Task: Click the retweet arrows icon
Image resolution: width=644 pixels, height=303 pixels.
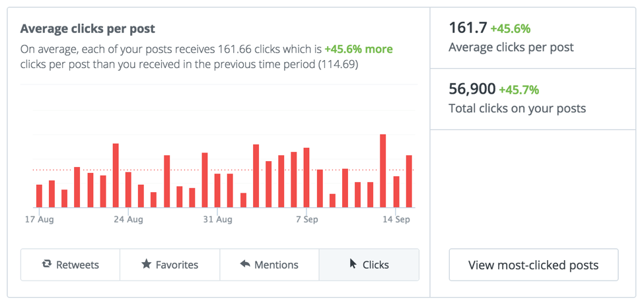Action: coord(47,265)
